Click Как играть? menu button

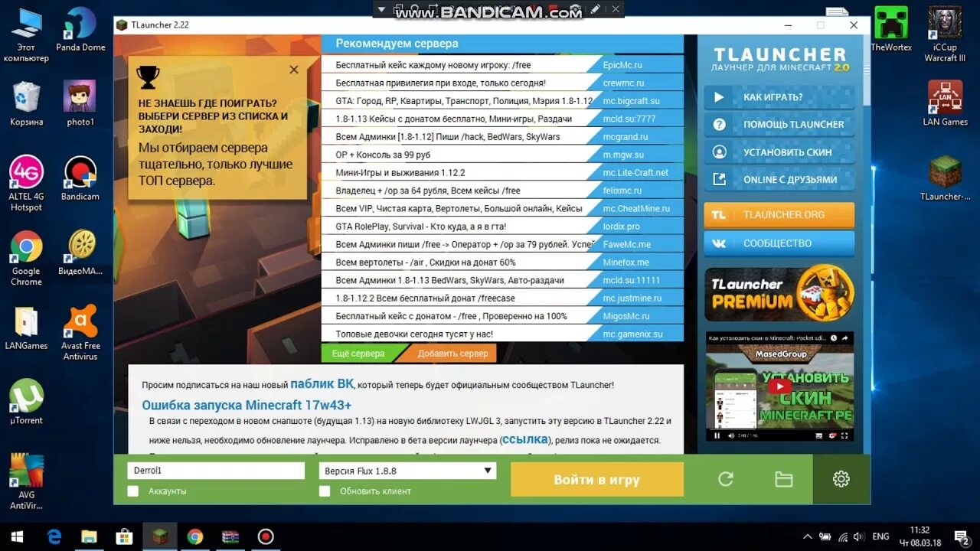pos(779,97)
